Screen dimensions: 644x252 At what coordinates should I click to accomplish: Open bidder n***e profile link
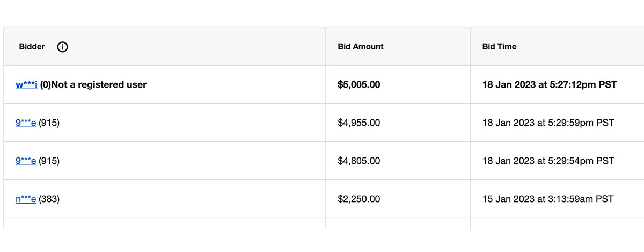click(26, 199)
